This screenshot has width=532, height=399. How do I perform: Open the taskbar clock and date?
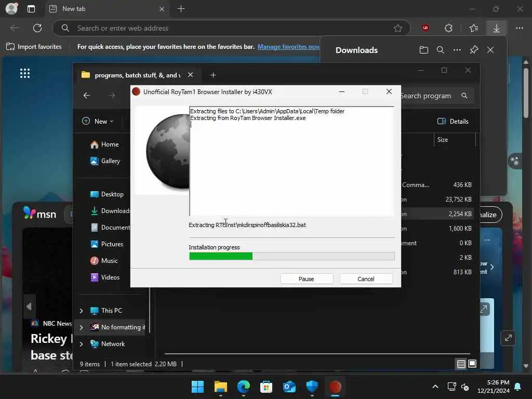(x=494, y=387)
